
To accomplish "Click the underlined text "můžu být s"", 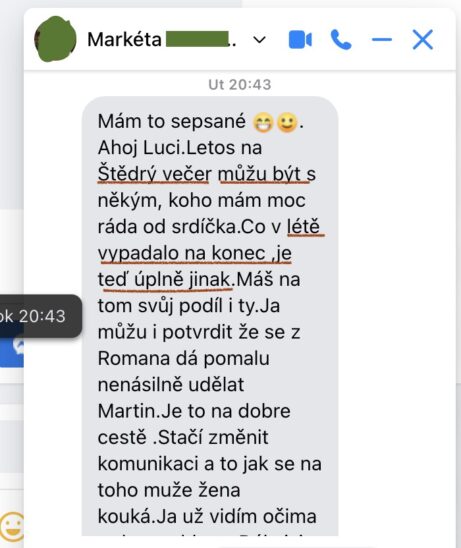I will 267,174.
